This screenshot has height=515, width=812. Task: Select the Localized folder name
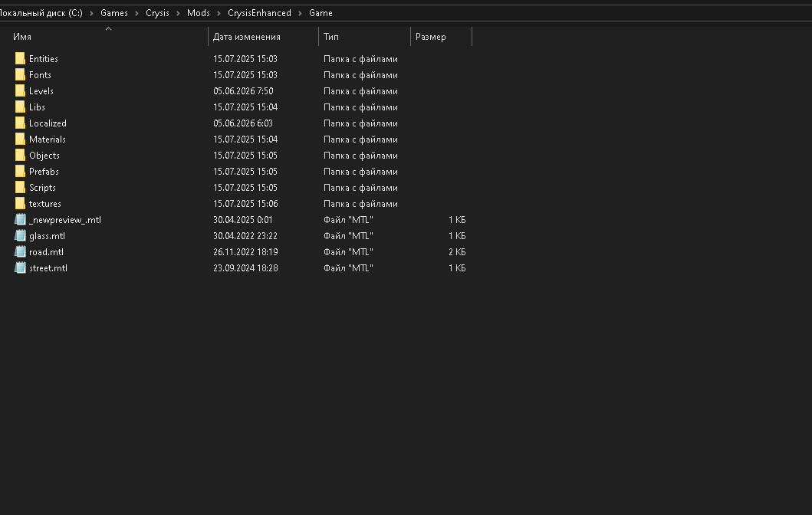point(48,123)
